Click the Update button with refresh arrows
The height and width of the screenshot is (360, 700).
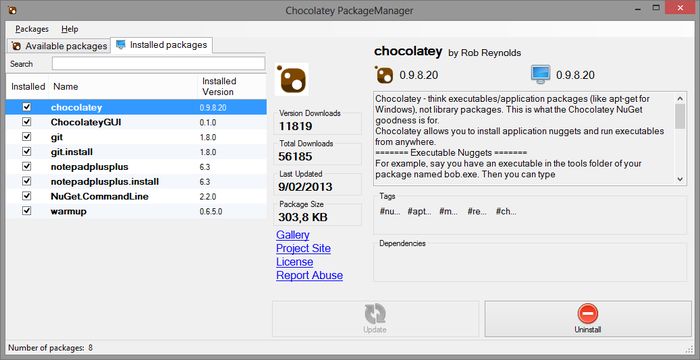click(x=375, y=318)
